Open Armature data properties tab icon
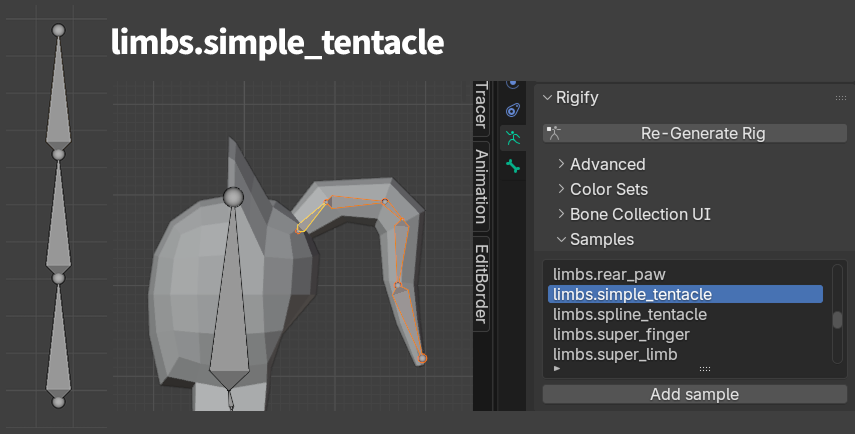Viewport: 855px width, 434px height. (513, 137)
